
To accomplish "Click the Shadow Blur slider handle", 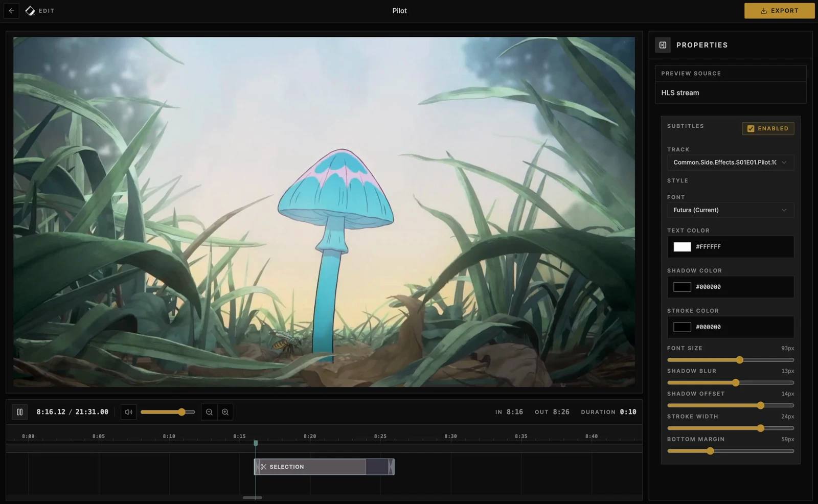I will tap(736, 383).
